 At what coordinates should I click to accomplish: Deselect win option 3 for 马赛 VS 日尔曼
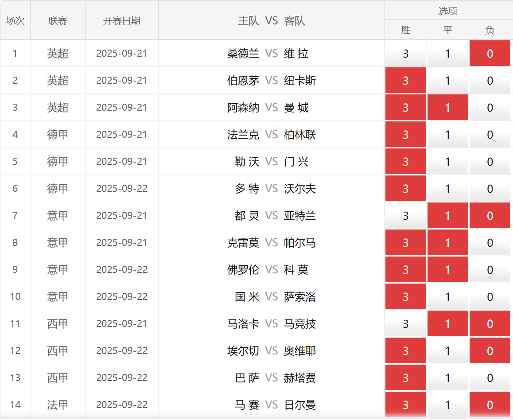405,405
